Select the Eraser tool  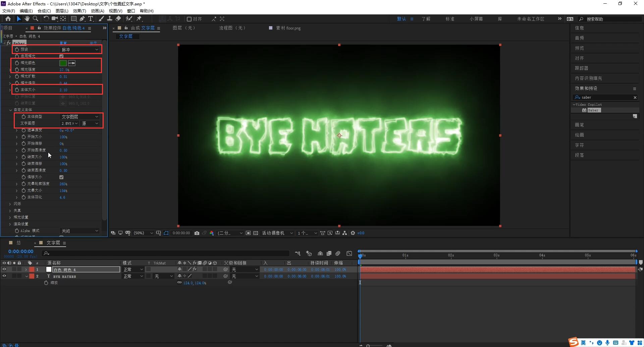pyautogui.click(x=118, y=19)
